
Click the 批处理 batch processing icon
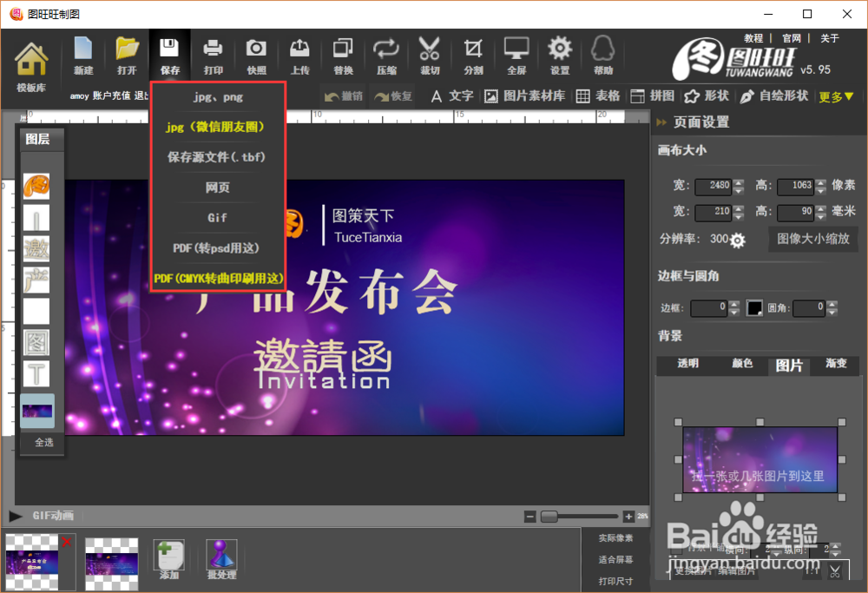[220, 556]
